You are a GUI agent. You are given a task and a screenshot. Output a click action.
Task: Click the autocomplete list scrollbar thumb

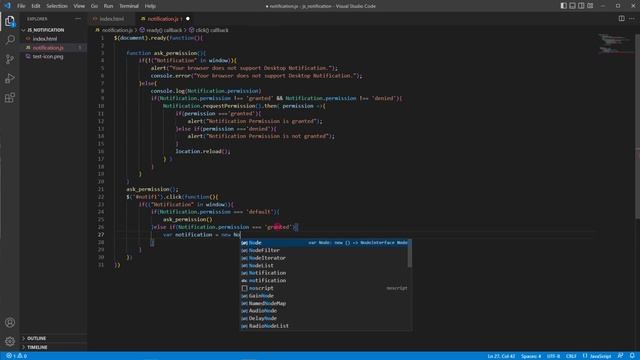tap(409, 253)
